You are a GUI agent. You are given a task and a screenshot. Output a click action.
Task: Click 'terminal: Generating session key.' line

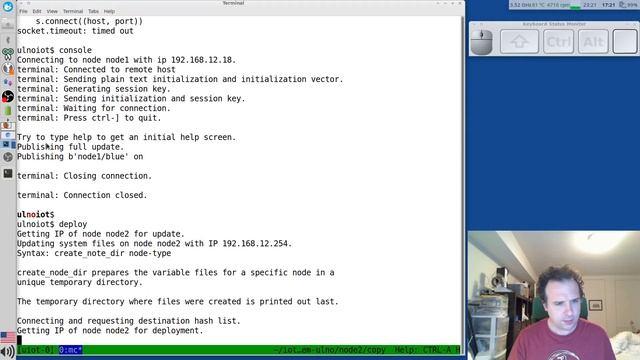93,89
